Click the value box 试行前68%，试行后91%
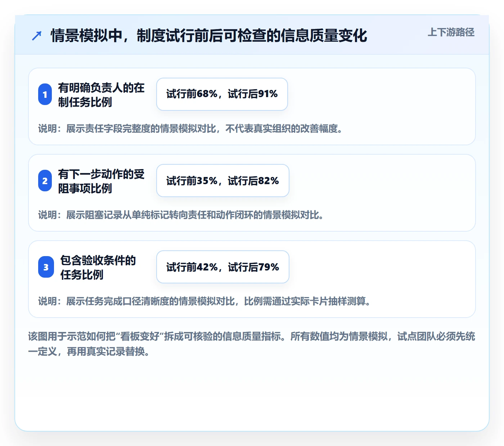504x446 pixels. (x=222, y=94)
